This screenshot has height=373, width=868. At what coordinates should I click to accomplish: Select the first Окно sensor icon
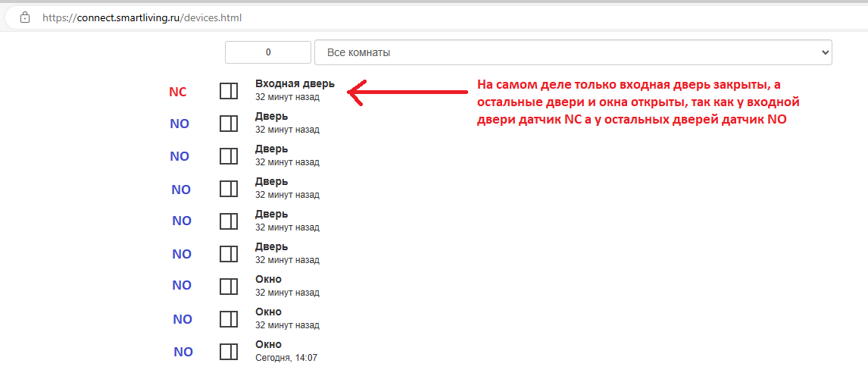(229, 287)
